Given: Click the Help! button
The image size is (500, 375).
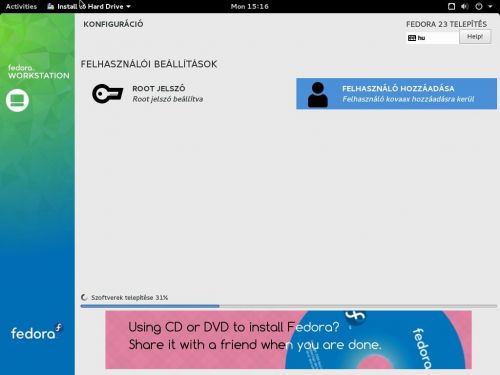Looking at the screenshot, I should (x=475, y=37).
